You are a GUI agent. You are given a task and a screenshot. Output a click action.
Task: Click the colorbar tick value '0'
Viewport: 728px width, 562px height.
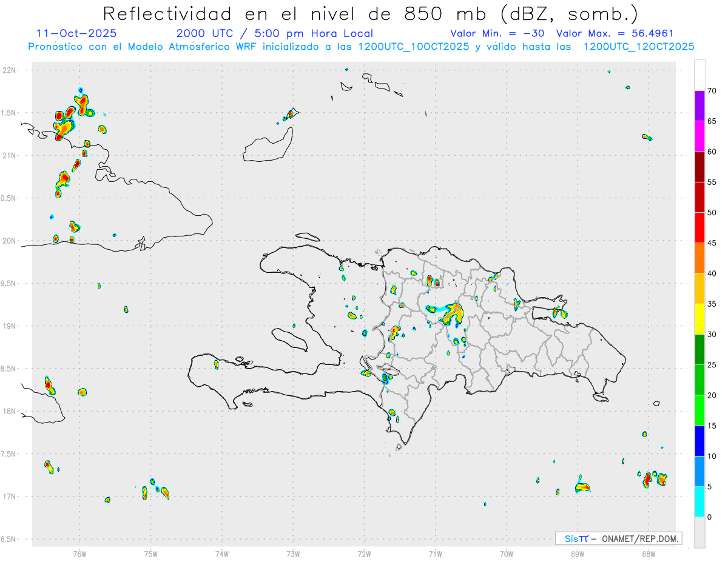[x=710, y=517]
